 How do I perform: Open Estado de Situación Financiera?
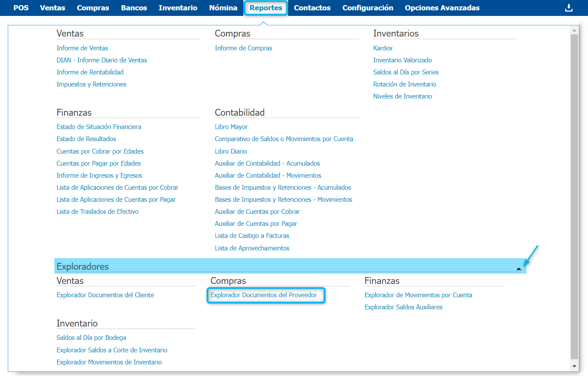[x=99, y=127]
